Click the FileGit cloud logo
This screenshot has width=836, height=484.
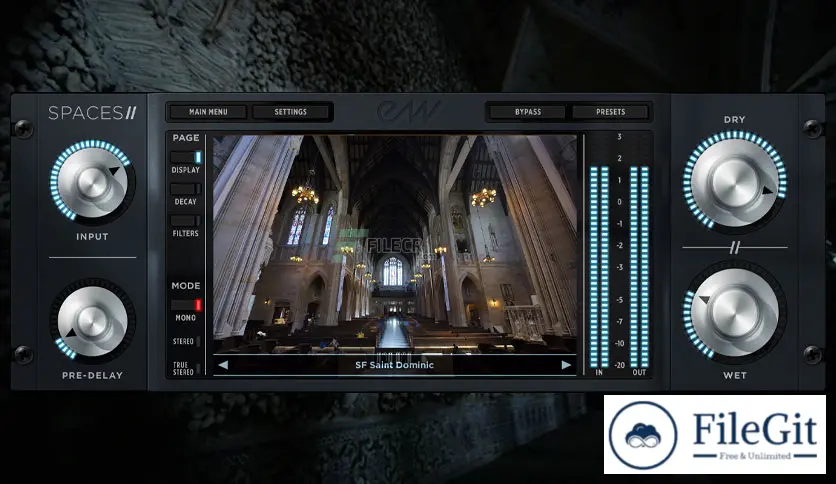click(x=643, y=435)
